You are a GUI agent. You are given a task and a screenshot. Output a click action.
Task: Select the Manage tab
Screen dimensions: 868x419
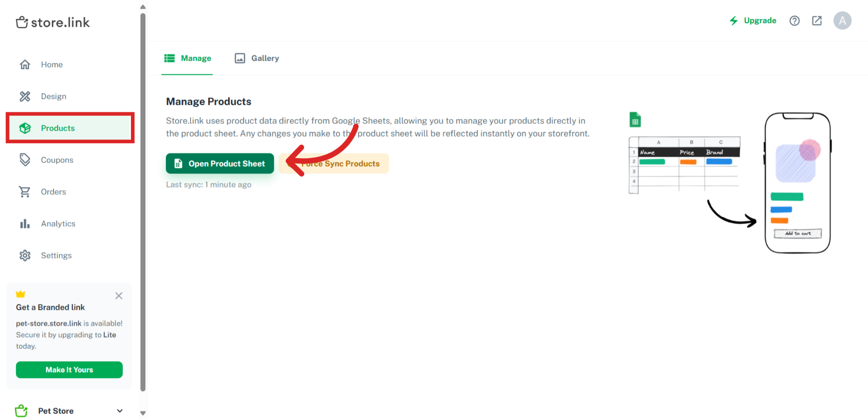188,58
